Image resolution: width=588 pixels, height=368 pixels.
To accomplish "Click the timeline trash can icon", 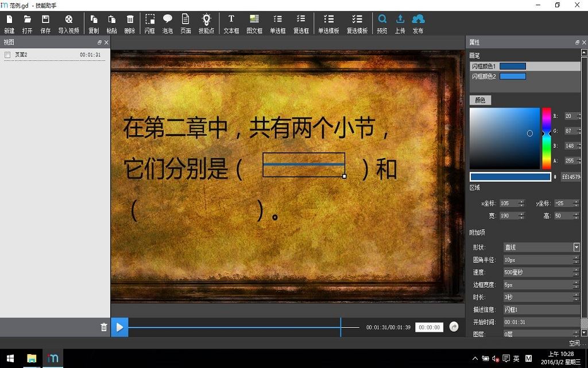I will pos(104,327).
